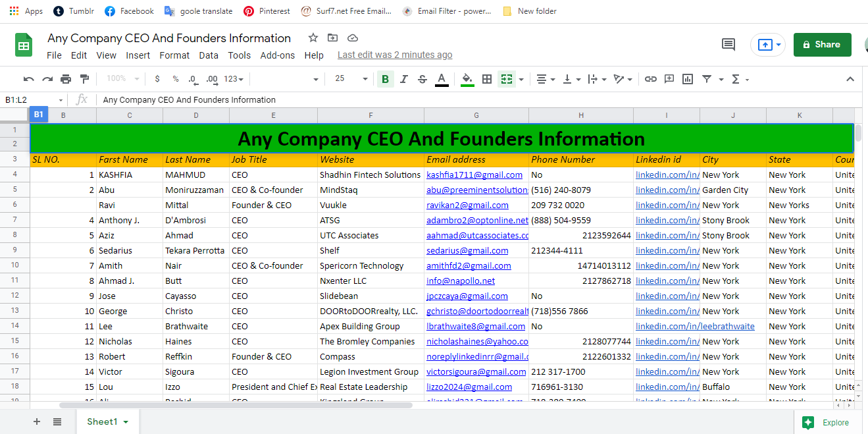Select the Paint format roller icon
This screenshot has width=868, height=434.
coord(84,79)
